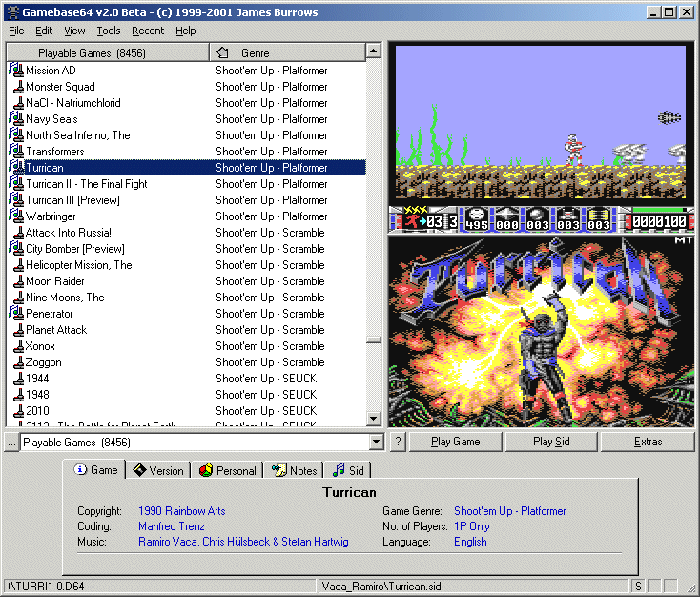Expand the Playable Games view dropdown

click(376, 443)
